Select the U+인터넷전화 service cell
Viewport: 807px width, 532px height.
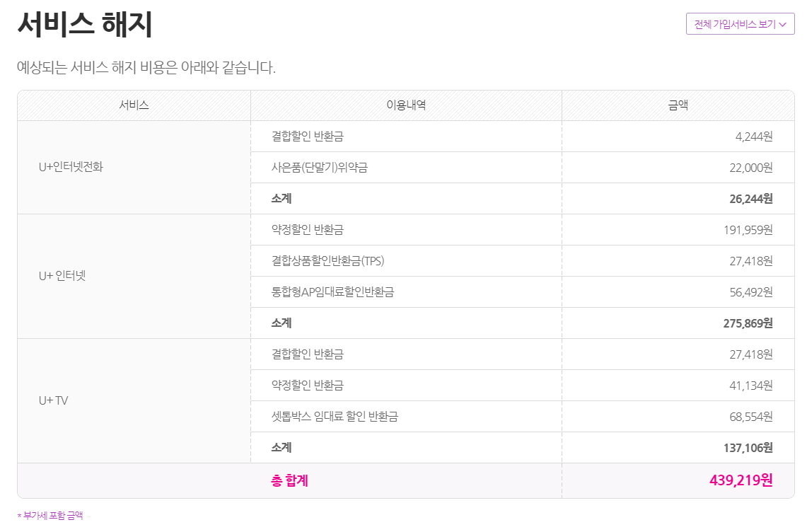click(71, 168)
